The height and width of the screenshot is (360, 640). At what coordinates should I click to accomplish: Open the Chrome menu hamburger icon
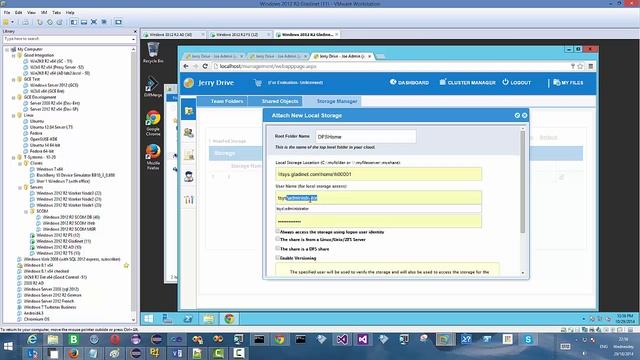(x=591, y=66)
